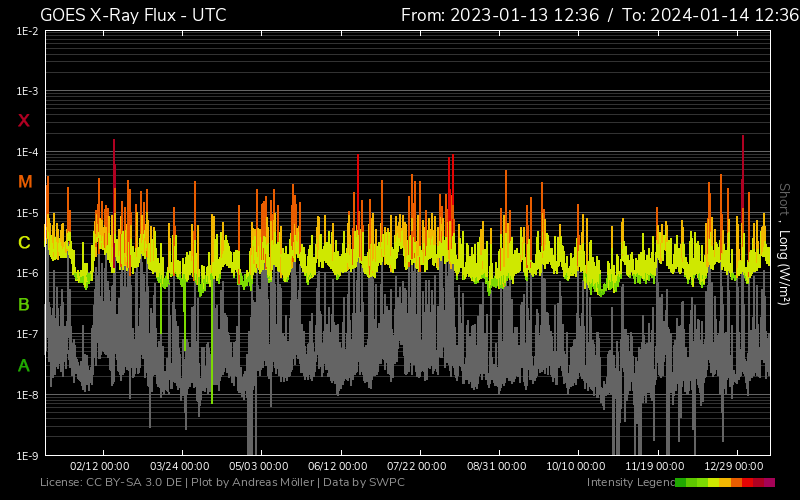Click the 1E-2 y-axis tick label
The width and height of the screenshot is (800, 500).
pyautogui.click(x=28, y=31)
